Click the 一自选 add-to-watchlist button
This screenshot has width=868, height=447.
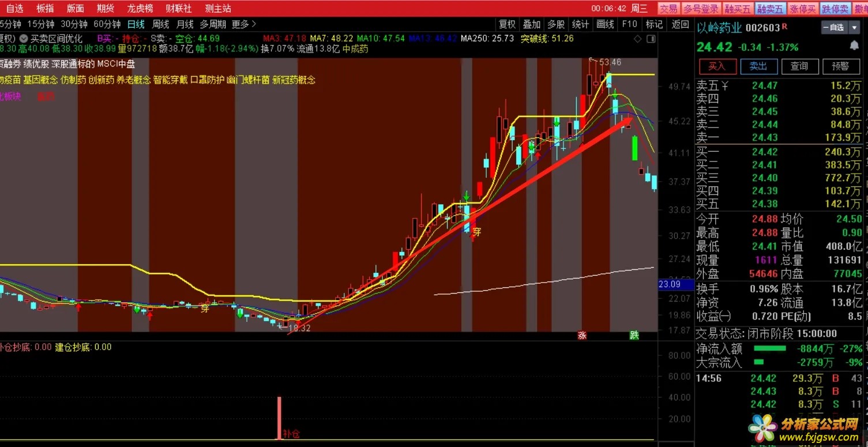click(x=835, y=28)
